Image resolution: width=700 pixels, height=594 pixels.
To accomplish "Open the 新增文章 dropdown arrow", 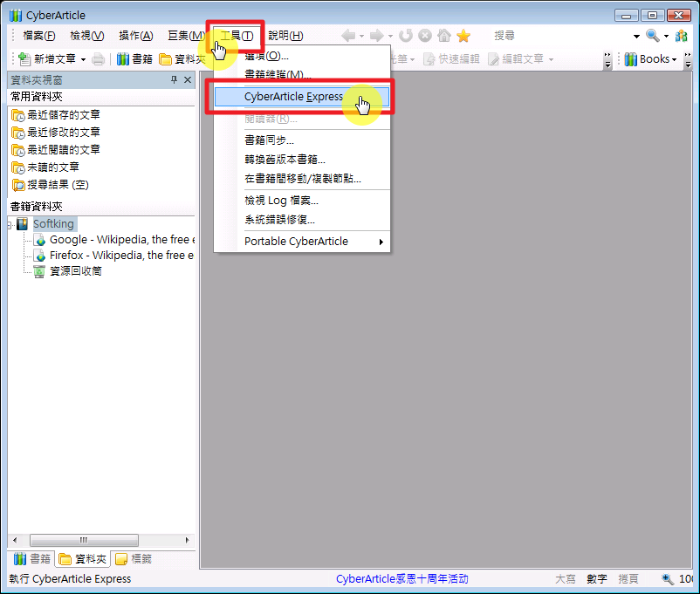I will pos(83,59).
